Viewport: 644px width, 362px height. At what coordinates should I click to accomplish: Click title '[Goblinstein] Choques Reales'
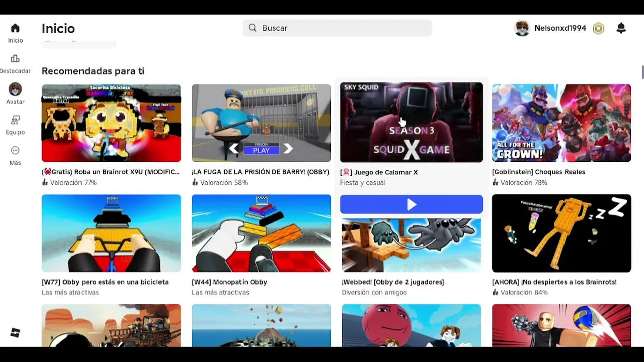[538, 172]
